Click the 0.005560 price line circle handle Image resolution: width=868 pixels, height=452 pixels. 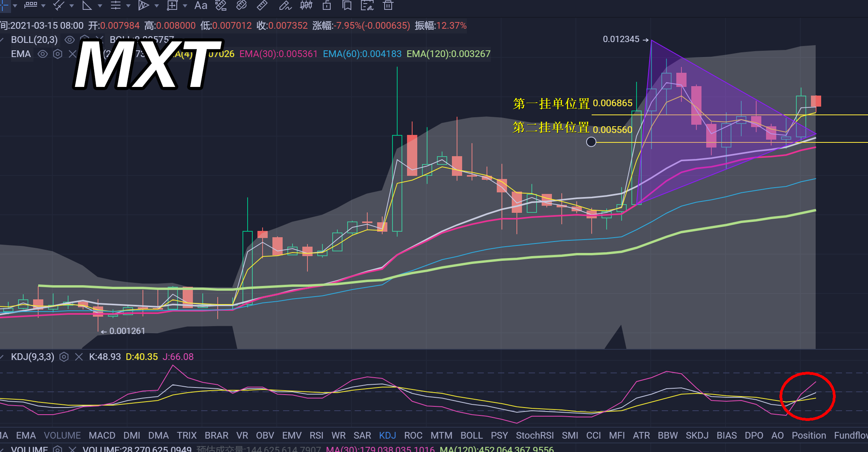click(591, 142)
